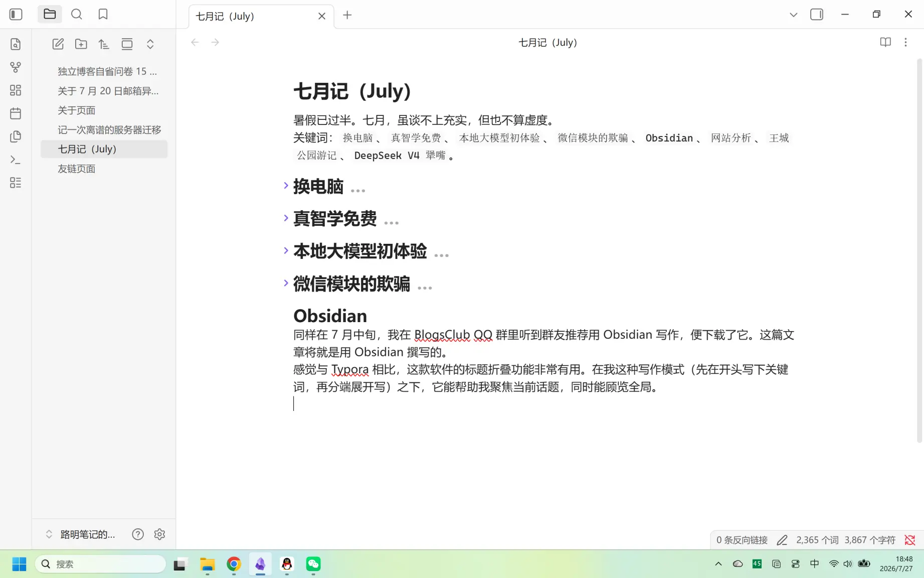Viewport: 924px width, 578px height.
Task: Expand the 真智学免费 heading
Action: tap(286, 218)
